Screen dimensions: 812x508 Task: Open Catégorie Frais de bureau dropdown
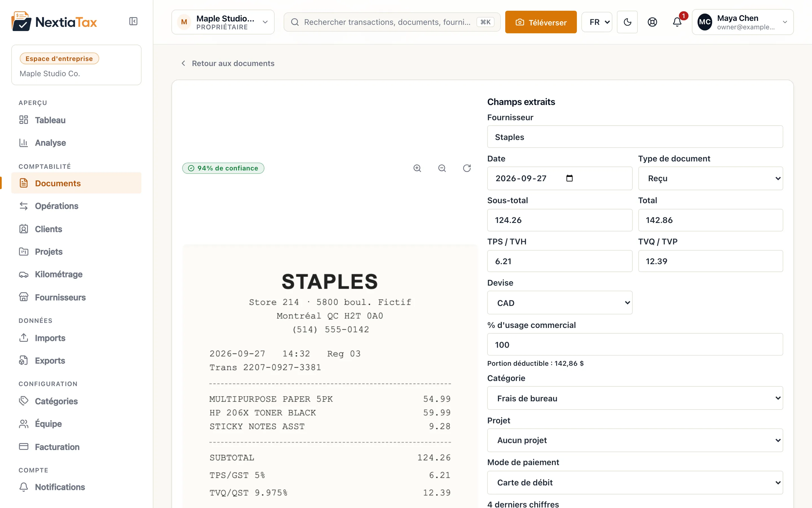(635, 398)
